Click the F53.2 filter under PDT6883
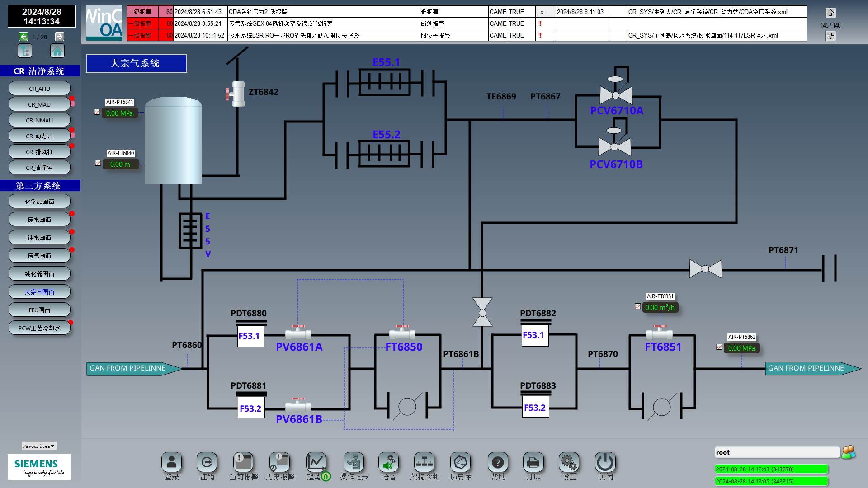 535,407
